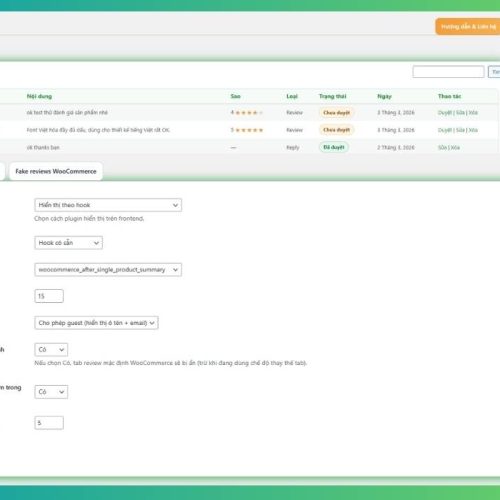This screenshot has height=500, width=500.
Task: Click the 'Sao' column header
Action: tap(235, 96)
